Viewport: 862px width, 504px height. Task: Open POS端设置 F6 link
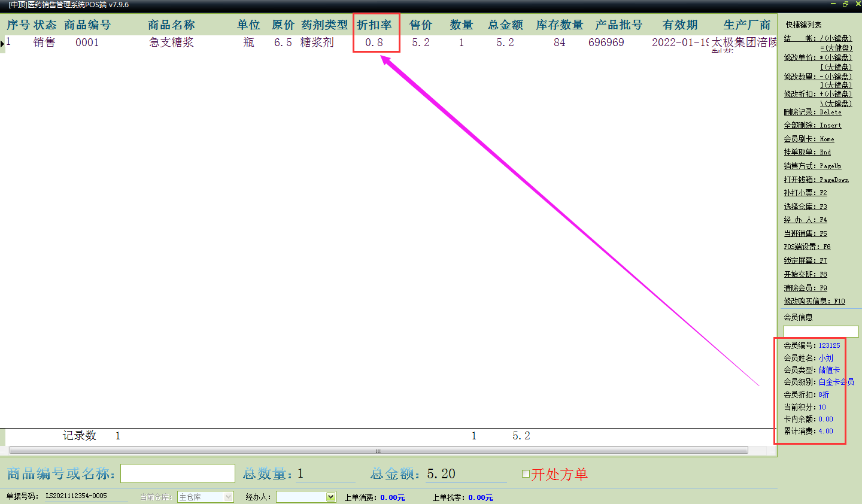pyautogui.click(x=807, y=247)
